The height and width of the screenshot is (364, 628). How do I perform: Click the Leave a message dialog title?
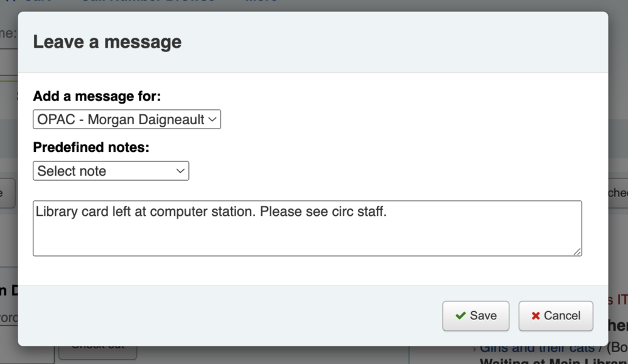point(107,42)
